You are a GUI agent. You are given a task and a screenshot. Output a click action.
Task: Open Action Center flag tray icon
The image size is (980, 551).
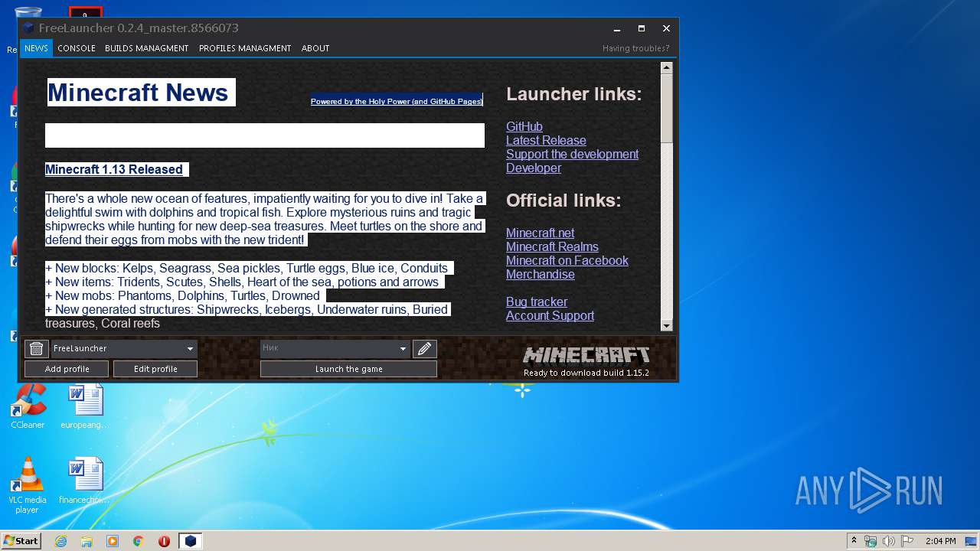coord(907,541)
